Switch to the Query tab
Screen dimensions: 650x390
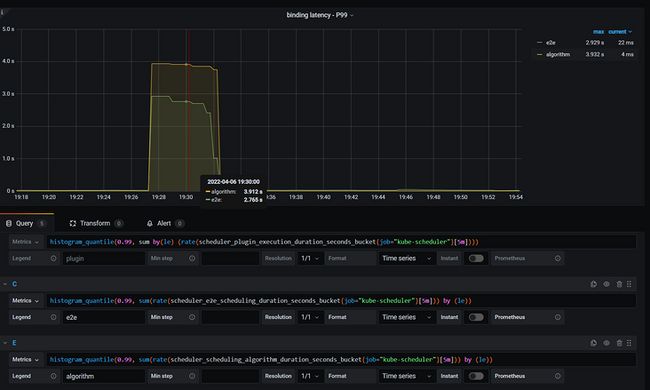coord(27,223)
